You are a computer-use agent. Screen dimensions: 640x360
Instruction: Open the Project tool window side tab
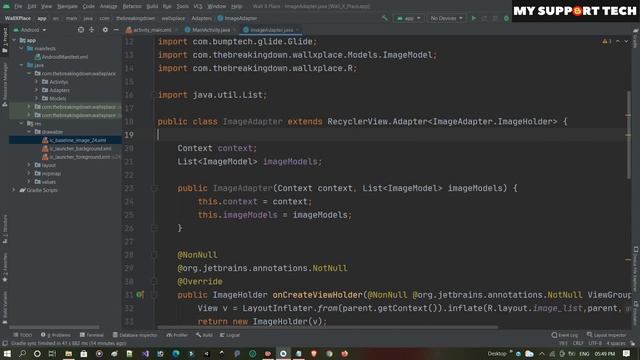[5, 40]
